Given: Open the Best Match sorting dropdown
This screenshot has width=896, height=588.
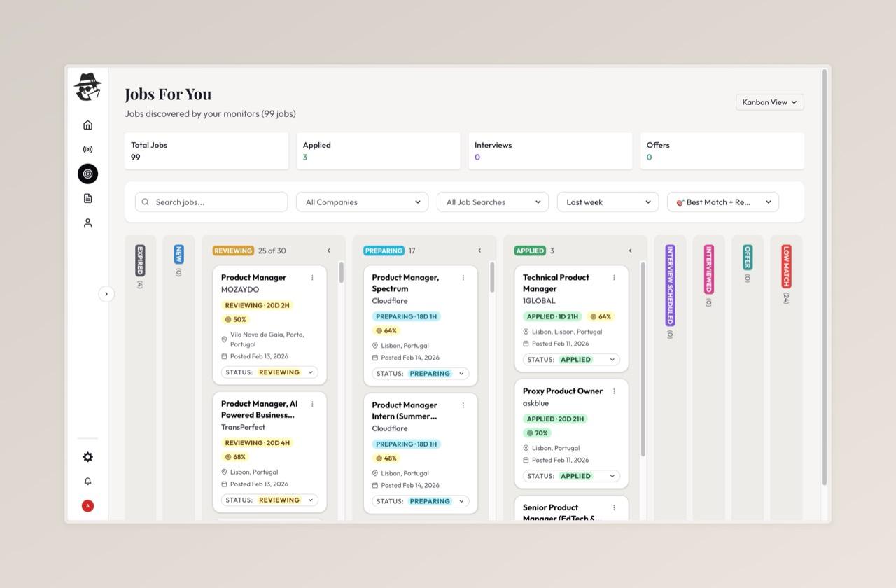Looking at the screenshot, I should coord(722,202).
